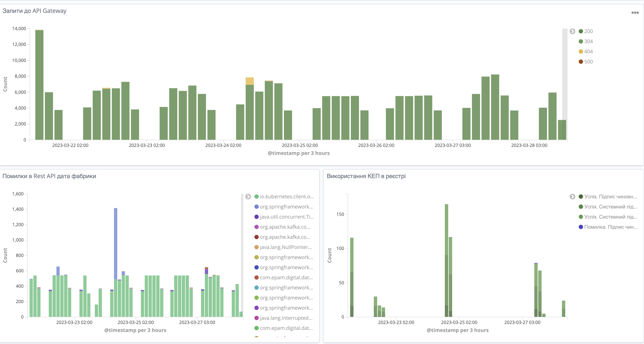
Task: Click Успіх. Підпис чиновн... legend item
Action: click(608, 197)
